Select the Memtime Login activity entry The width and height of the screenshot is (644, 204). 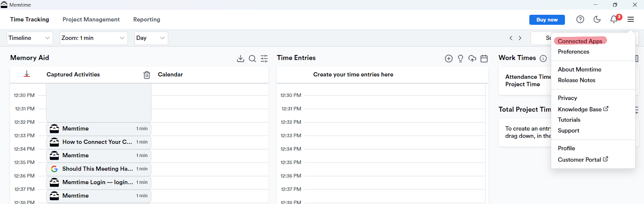click(x=99, y=182)
